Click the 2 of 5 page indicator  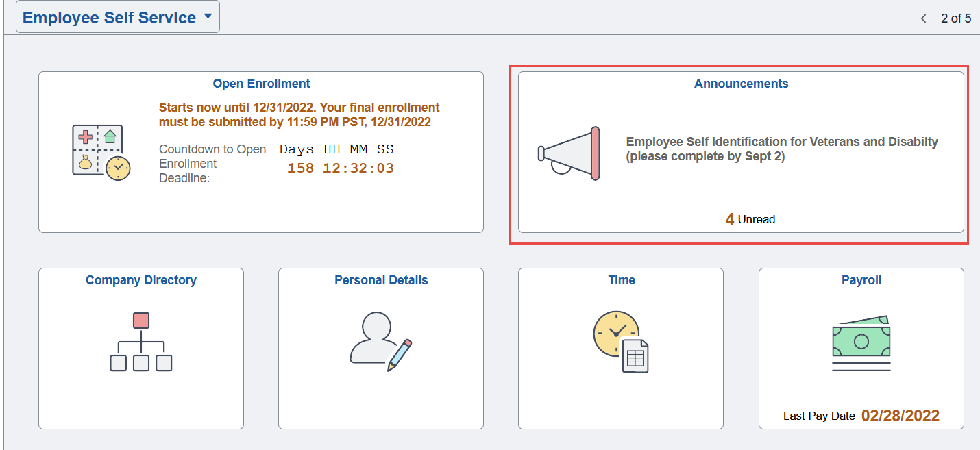coord(955,18)
